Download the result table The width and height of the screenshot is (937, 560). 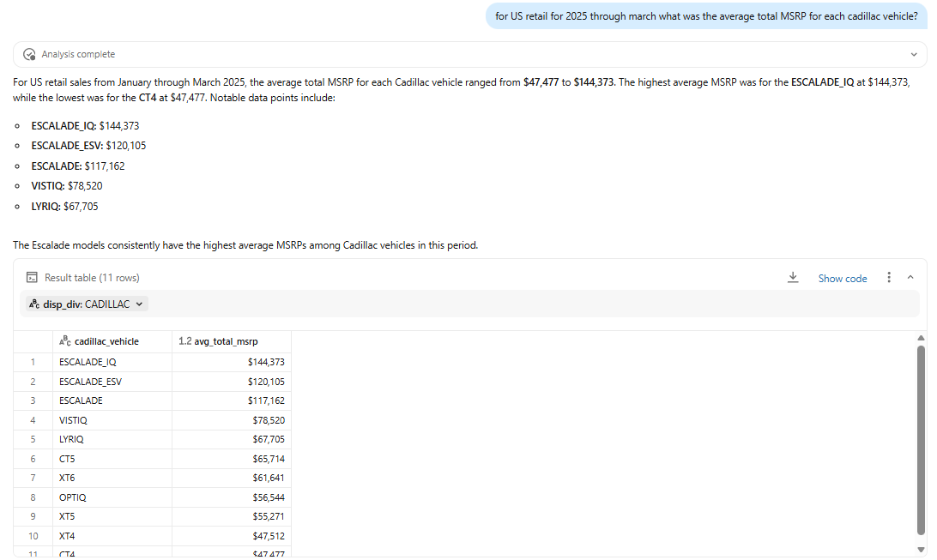click(x=793, y=278)
